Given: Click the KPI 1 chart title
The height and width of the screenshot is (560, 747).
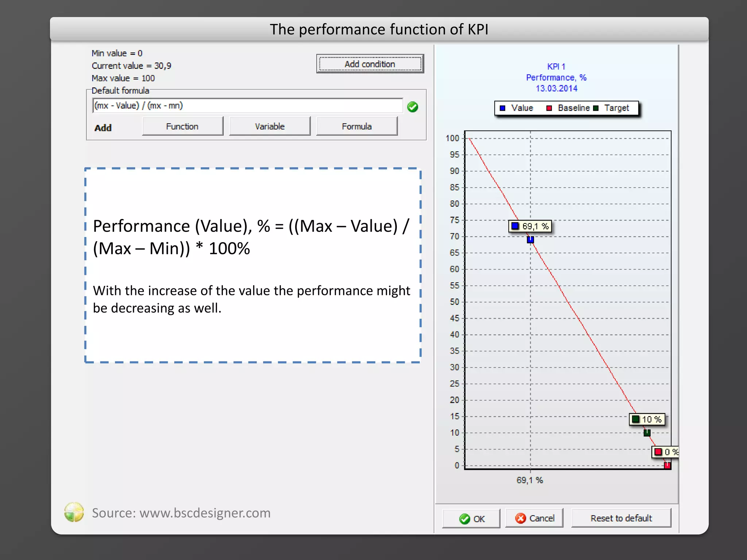Looking at the screenshot, I should (x=556, y=67).
